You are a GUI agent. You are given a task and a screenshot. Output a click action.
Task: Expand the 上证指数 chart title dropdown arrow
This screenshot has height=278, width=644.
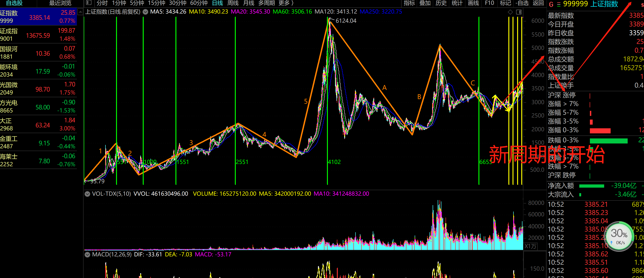click(145, 12)
